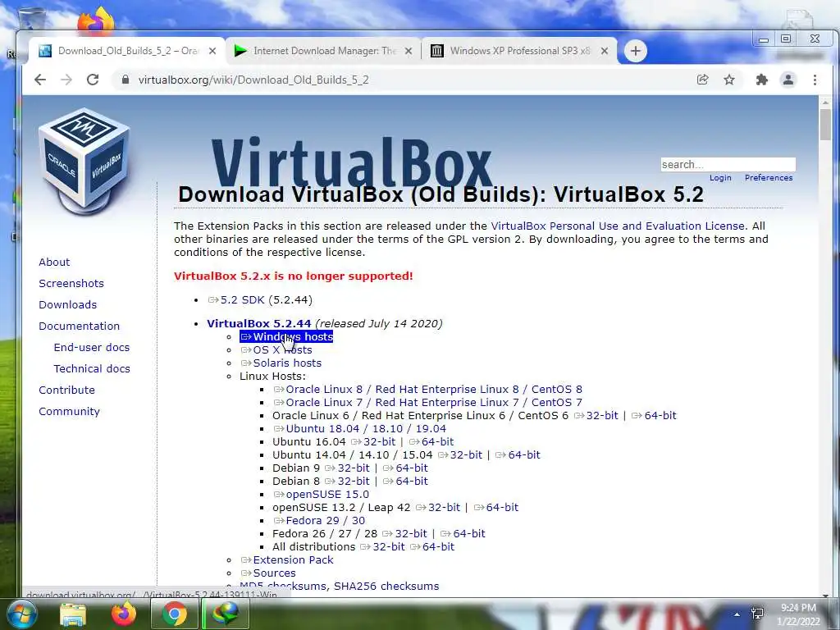Open a new tab with plus button
This screenshot has width=840, height=630.
point(636,51)
